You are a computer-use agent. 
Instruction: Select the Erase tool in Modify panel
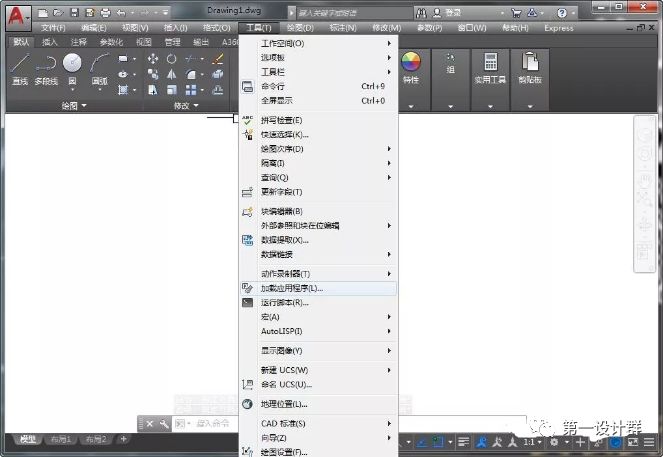[218, 59]
